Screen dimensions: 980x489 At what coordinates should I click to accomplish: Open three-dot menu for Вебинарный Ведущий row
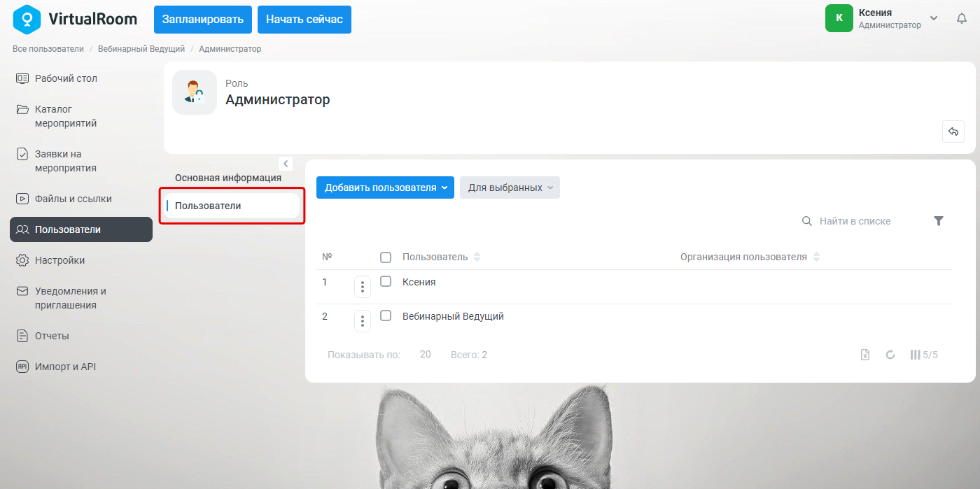click(x=363, y=321)
